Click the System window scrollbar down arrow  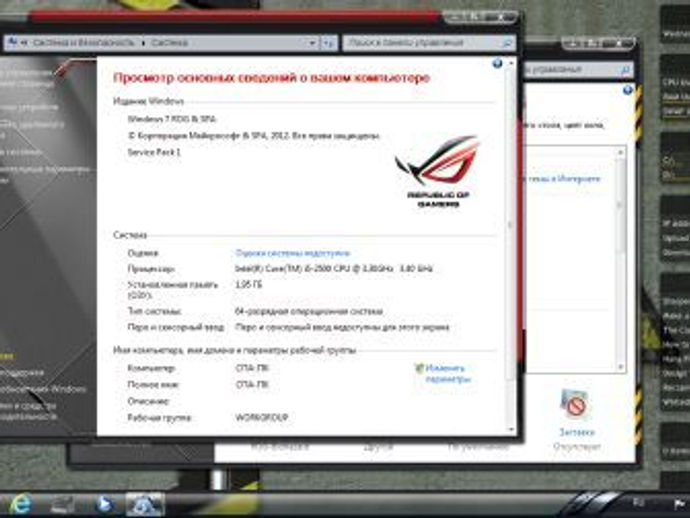pos(511,429)
